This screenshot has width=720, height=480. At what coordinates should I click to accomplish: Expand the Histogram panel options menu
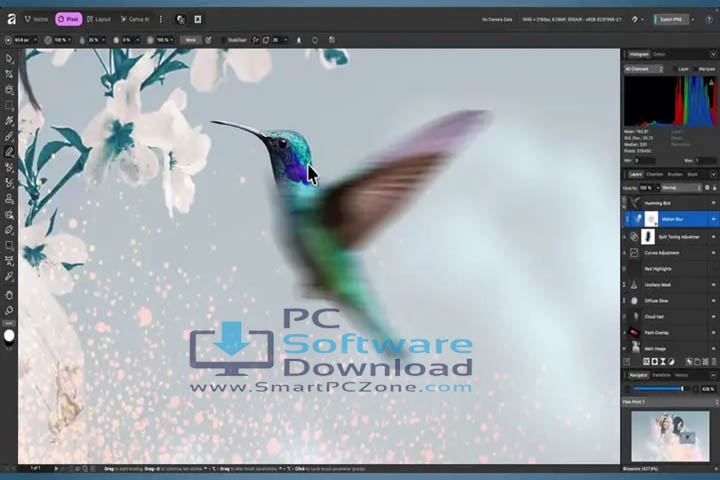[714, 54]
